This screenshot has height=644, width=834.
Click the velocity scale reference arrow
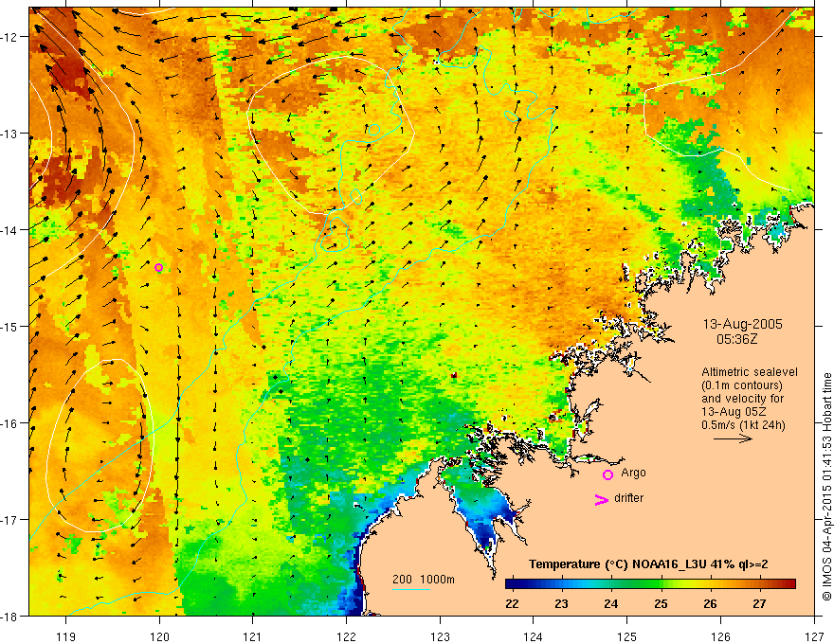coord(733,438)
